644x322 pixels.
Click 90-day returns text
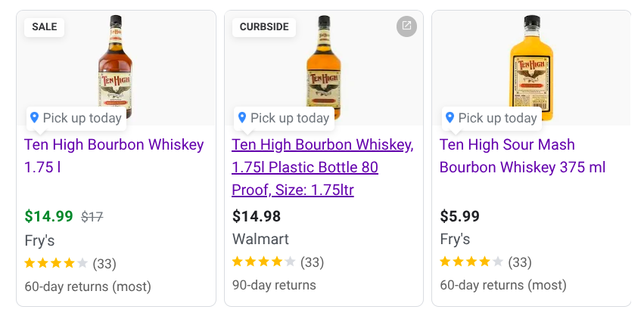pyautogui.click(x=274, y=285)
